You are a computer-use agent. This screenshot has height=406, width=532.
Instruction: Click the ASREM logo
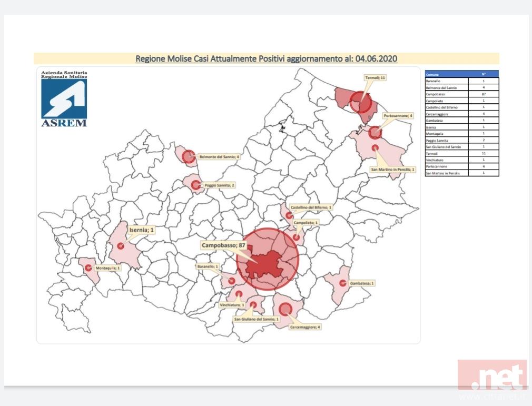pyautogui.click(x=64, y=99)
